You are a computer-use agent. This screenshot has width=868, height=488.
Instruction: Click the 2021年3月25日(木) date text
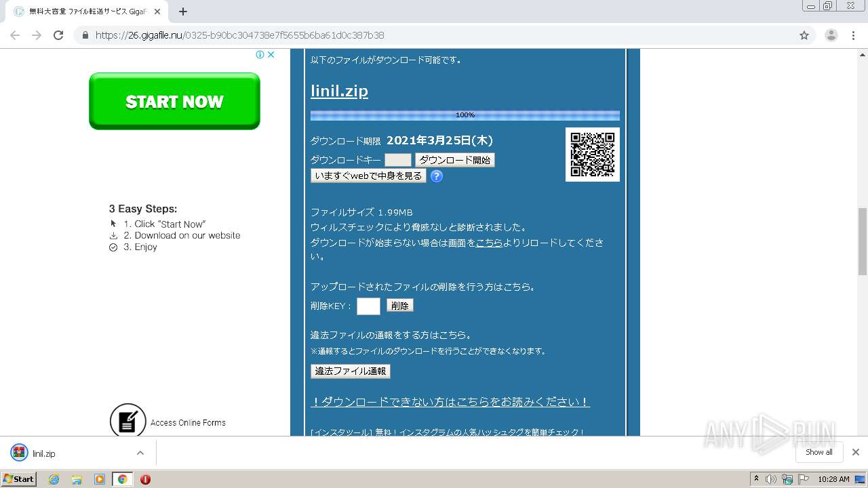tap(439, 140)
